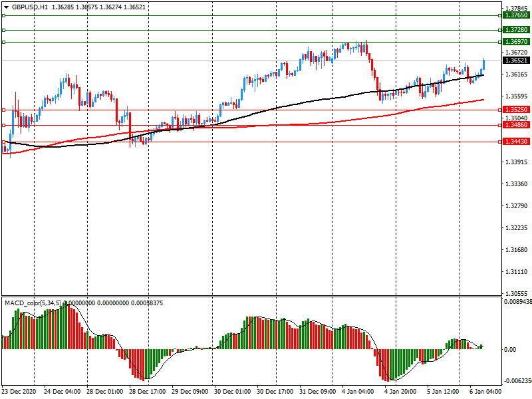
Task: Click the 28 Dec 17:00 time label
Action: coord(147,392)
